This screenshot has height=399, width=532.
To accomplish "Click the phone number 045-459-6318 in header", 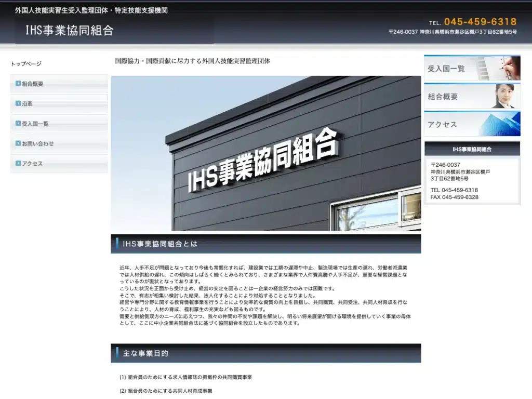I will tap(480, 22).
